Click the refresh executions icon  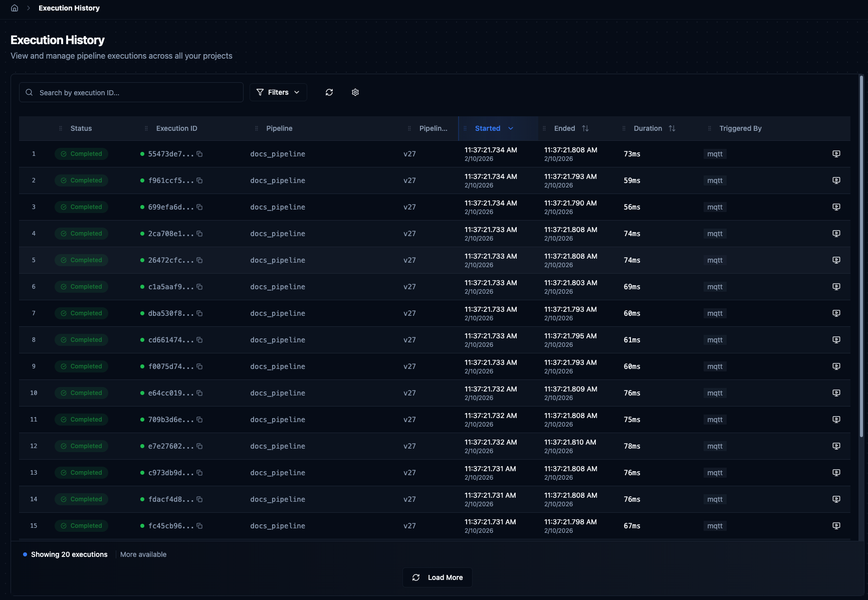tap(329, 92)
